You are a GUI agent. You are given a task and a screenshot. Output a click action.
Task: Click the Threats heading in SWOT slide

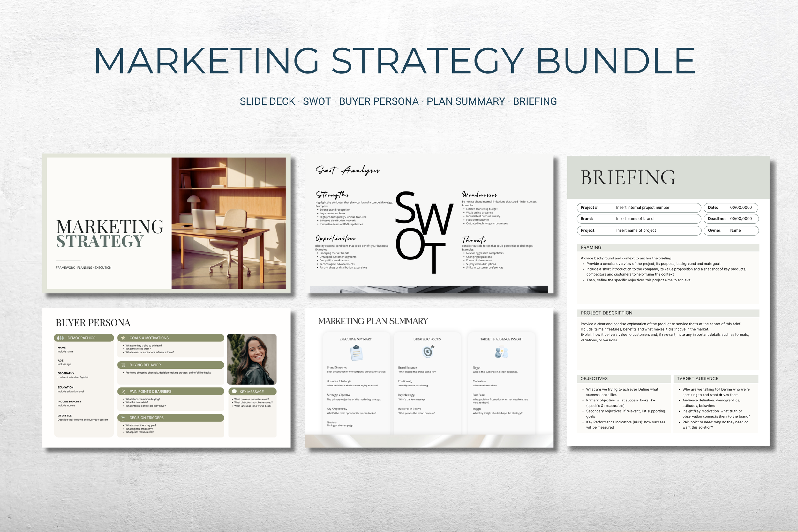pyautogui.click(x=474, y=240)
